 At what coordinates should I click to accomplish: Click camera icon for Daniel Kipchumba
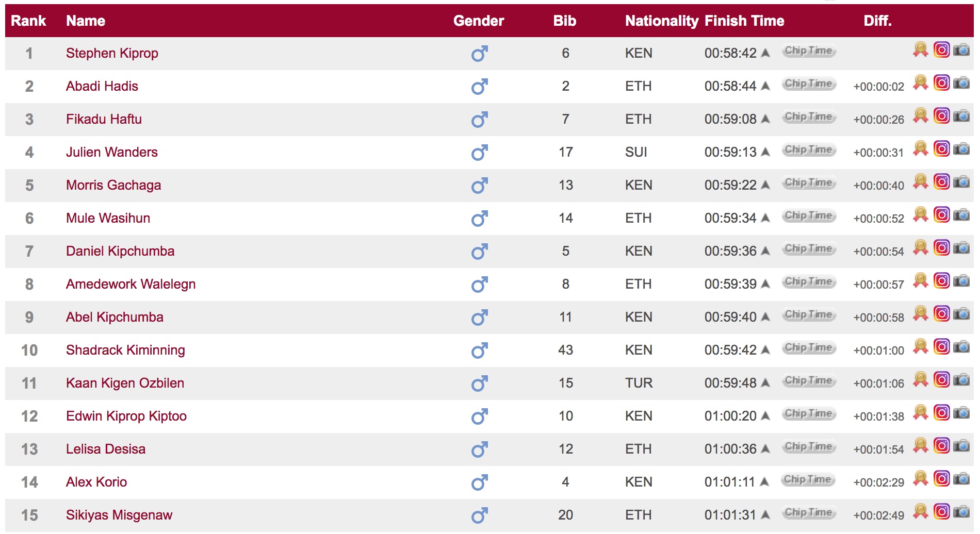coord(961,247)
